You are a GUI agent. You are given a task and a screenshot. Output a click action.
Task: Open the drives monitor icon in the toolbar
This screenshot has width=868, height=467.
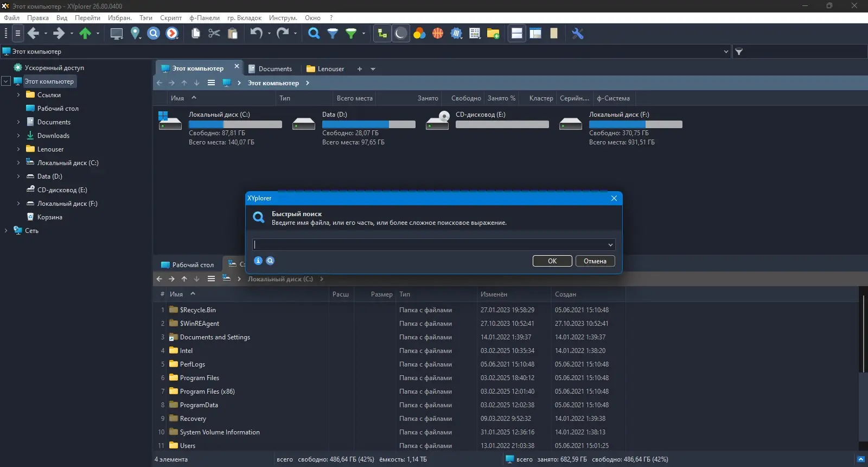[117, 34]
